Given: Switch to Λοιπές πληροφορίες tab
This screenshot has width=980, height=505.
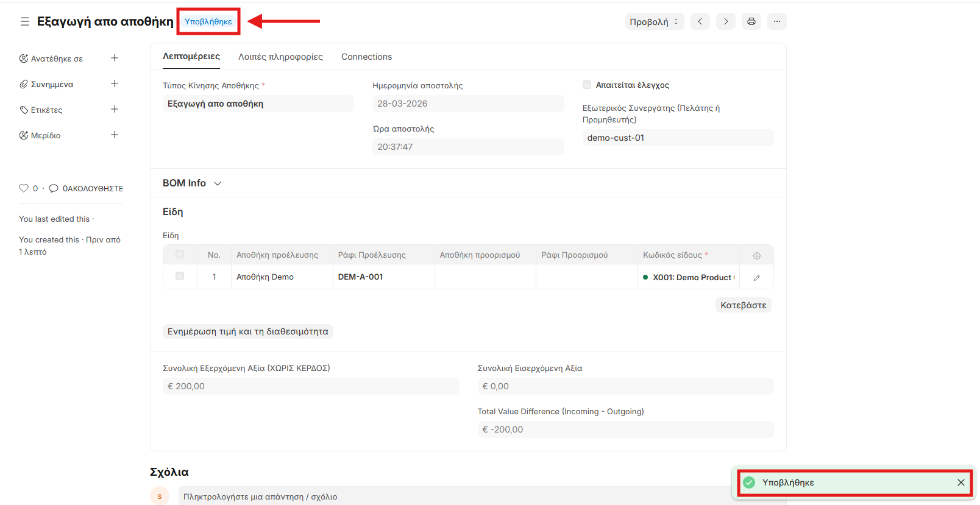Looking at the screenshot, I should (280, 57).
